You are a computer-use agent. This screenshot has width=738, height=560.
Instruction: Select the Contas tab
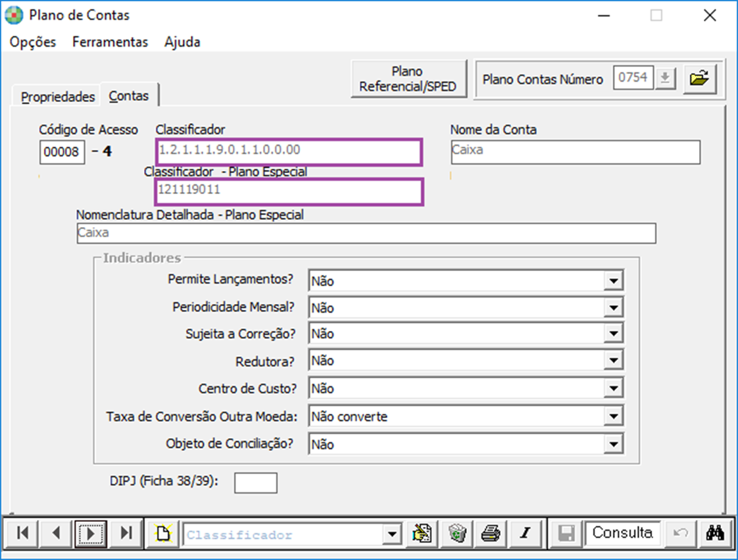click(x=129, y=95)
